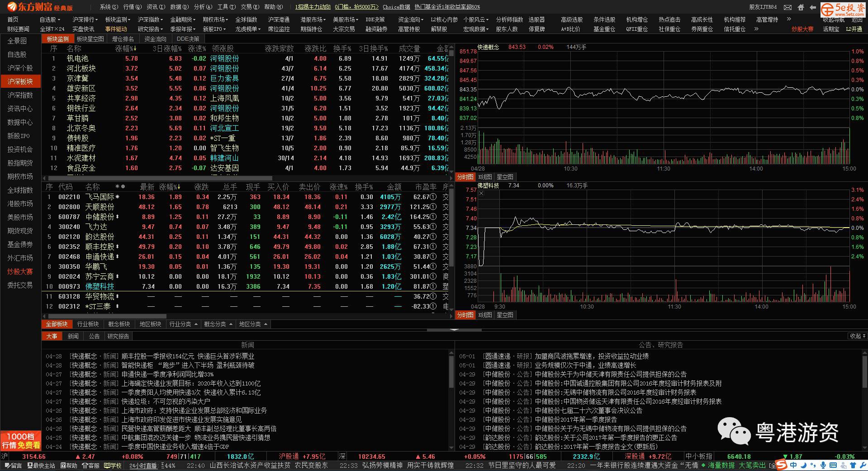This screenshot has width=868, height=471.
Task: Expand the 概念分类 dropdown tab
Action: click(x=218, y=324)
